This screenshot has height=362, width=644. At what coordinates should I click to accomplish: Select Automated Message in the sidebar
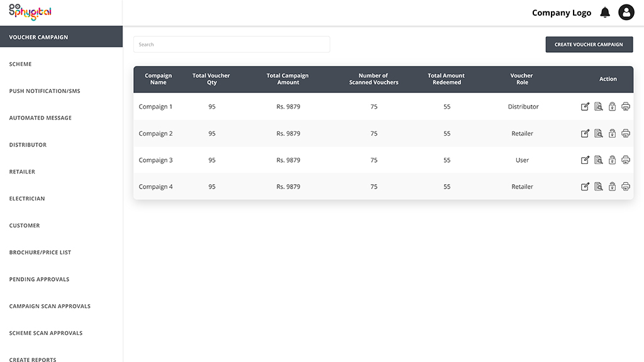coord(40,118)
